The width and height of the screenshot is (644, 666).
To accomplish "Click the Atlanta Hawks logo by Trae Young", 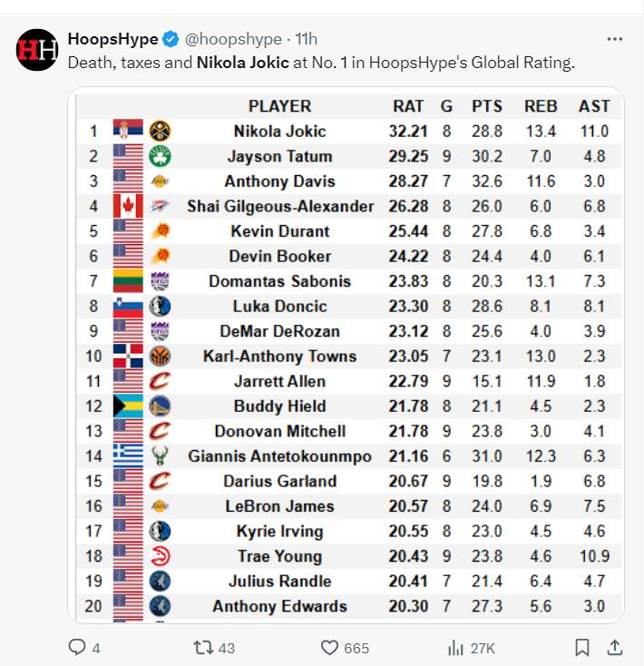I will [160, 556].
